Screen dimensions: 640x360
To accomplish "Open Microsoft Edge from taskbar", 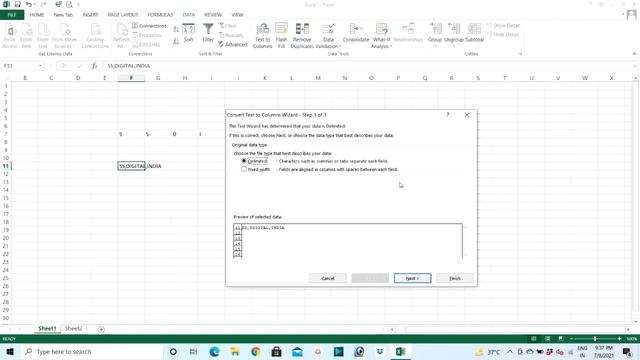I will point(214,351).
